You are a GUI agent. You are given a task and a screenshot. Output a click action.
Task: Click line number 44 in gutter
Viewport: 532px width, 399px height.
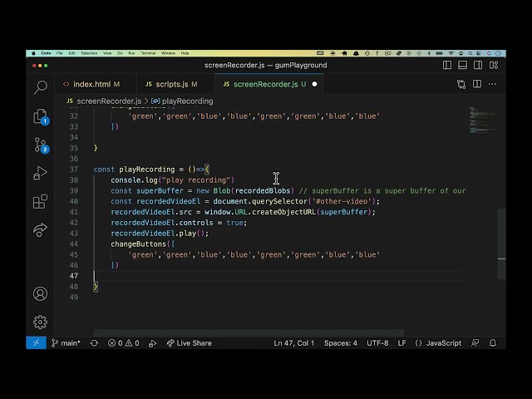(74, 244)
